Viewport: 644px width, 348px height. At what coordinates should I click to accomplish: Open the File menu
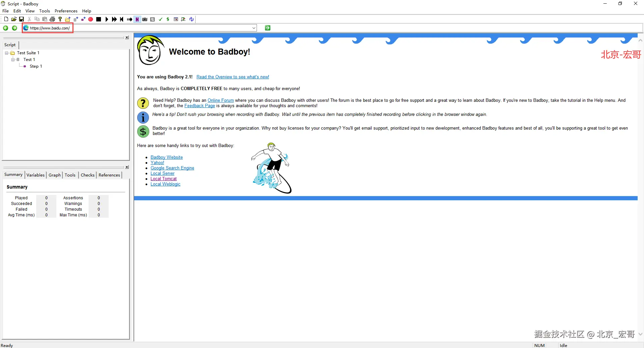point(5,11)
